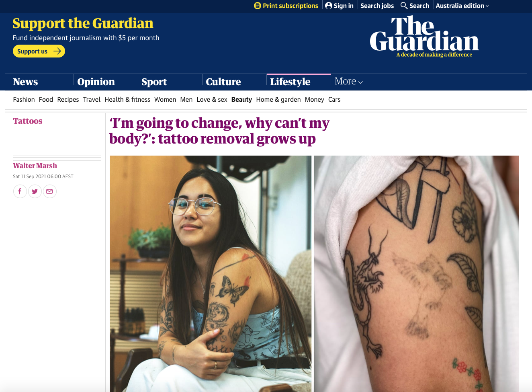Open author Walter Marsh's profile
This screenshot has height=392, width=532.
35,166
